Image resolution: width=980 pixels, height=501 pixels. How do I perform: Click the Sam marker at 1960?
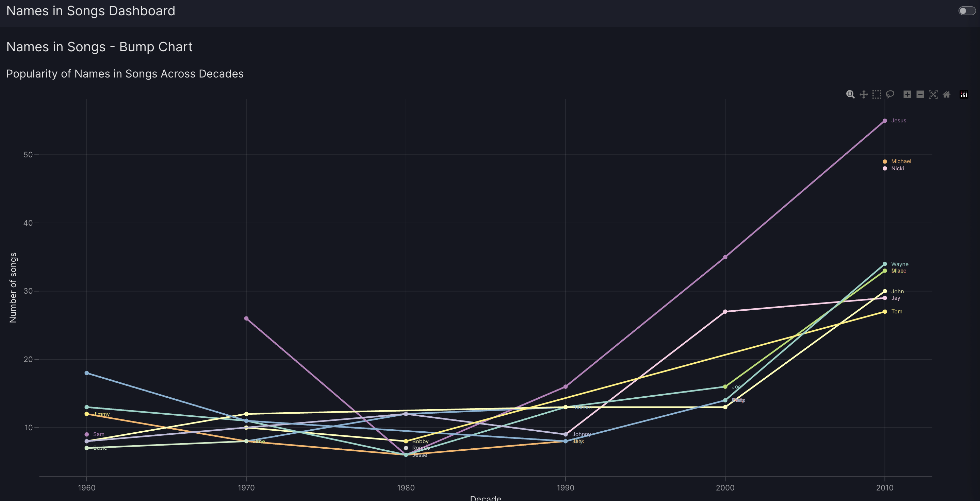click(87, 434)
